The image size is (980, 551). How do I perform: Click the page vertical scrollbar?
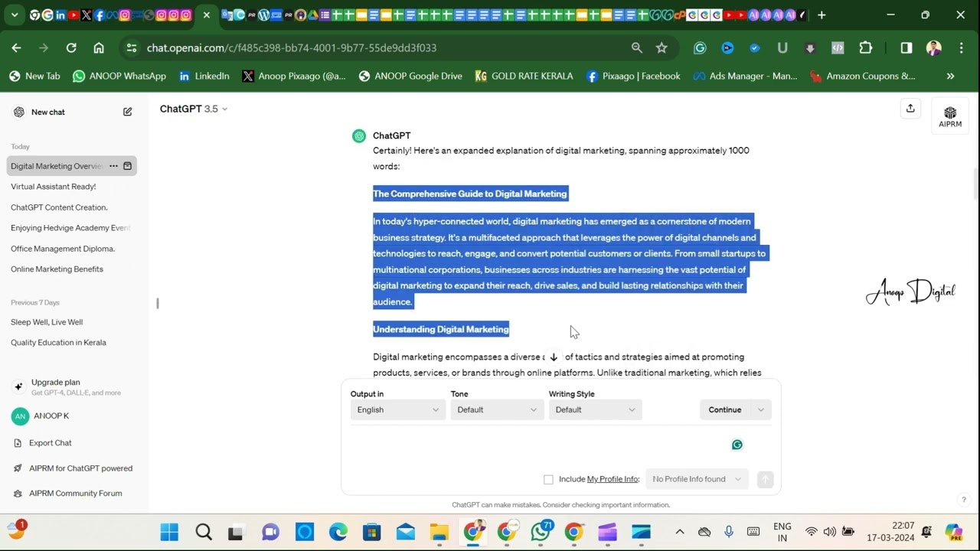(x=975, y=184)
